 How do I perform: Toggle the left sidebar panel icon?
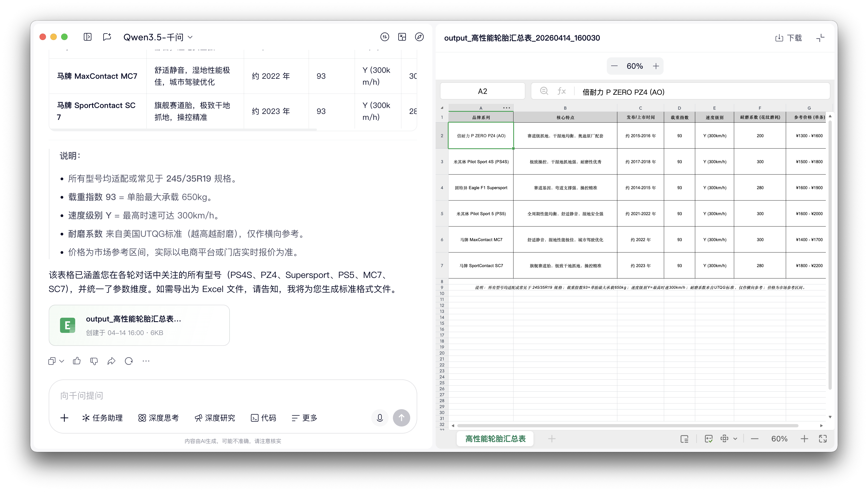tap(87, 37)
